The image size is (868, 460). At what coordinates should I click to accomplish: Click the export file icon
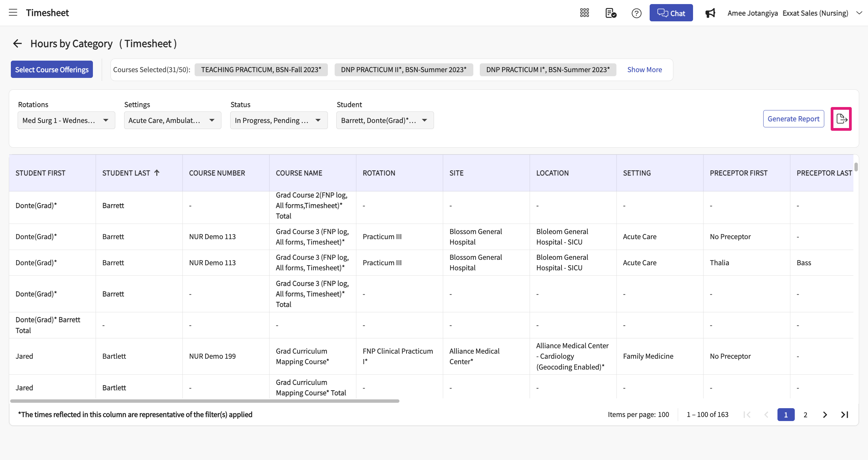click(841, 119)
